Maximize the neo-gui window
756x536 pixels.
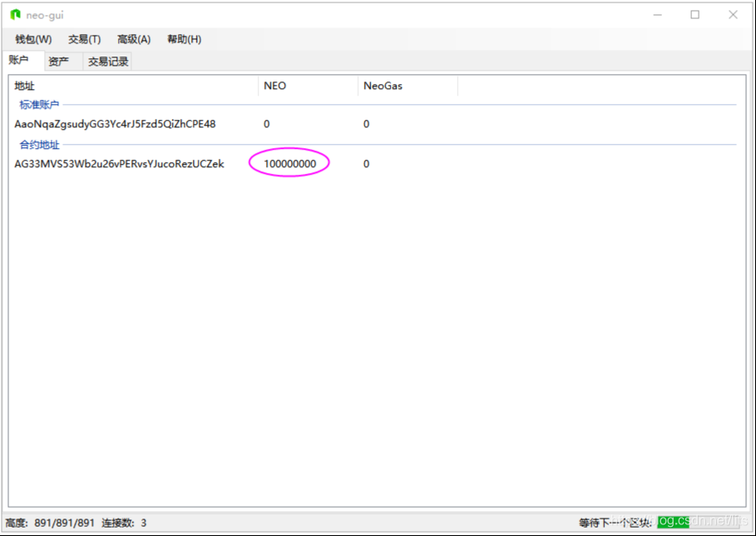[694, 15]
